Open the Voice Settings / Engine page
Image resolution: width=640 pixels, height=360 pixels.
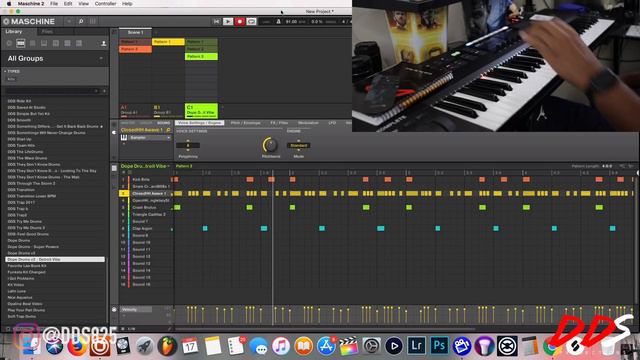click(x=200, y=123)
